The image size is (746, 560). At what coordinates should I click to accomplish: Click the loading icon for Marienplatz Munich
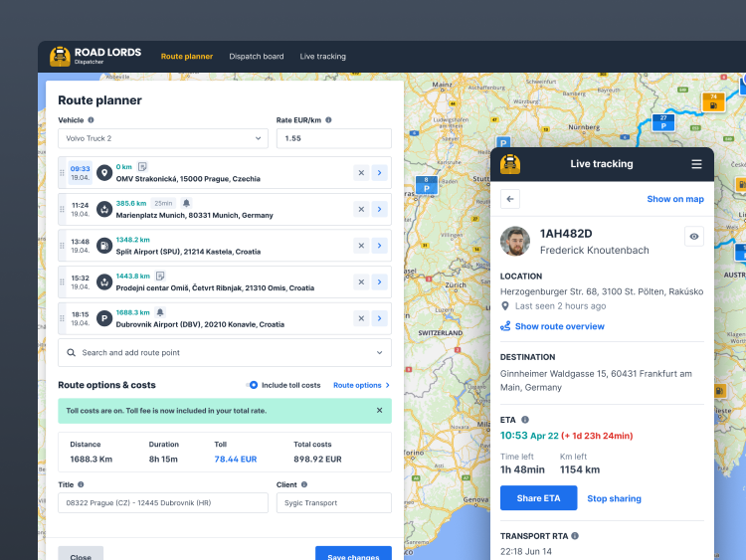[104, 209]
